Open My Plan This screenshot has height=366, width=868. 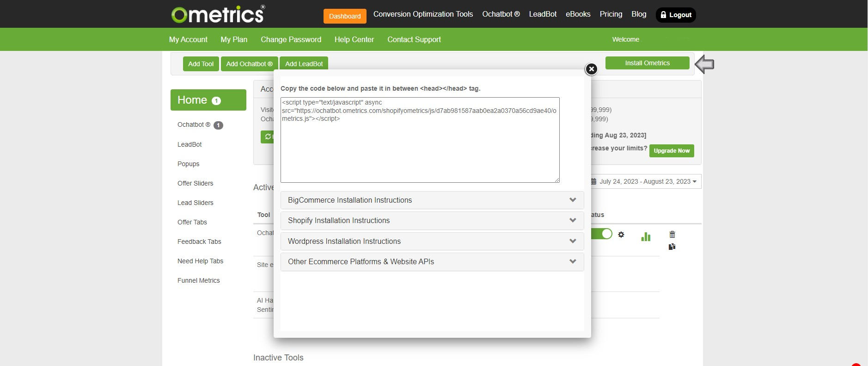click(234, 39)
